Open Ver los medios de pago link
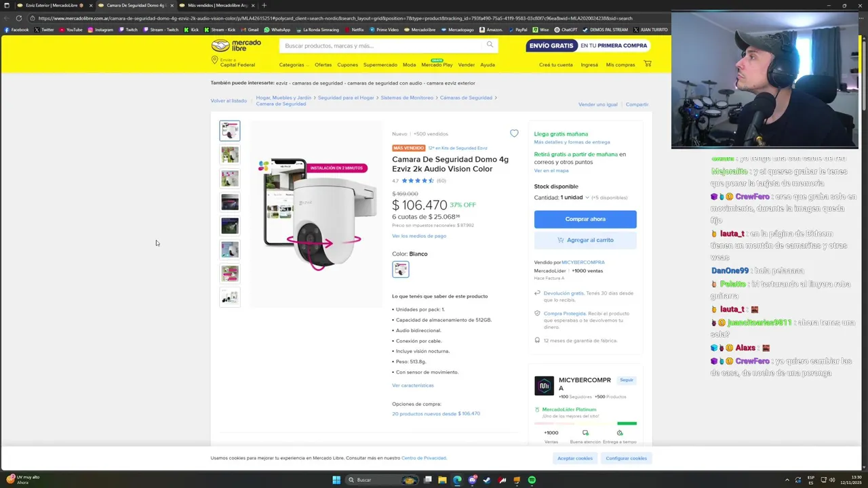This screenshot has width=868, height=488. pyautogui.click(x=419, y=236)
